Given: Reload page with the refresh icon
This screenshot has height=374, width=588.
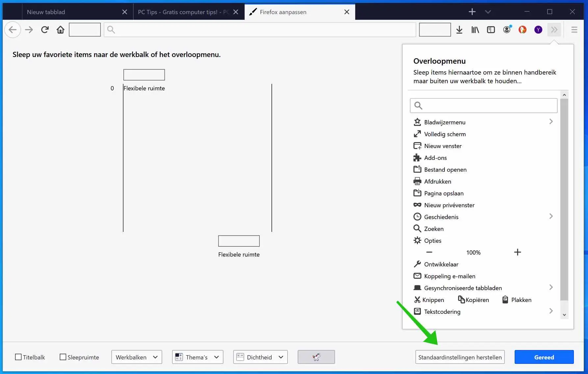Looking at the screenshot, I should [45, 30].
